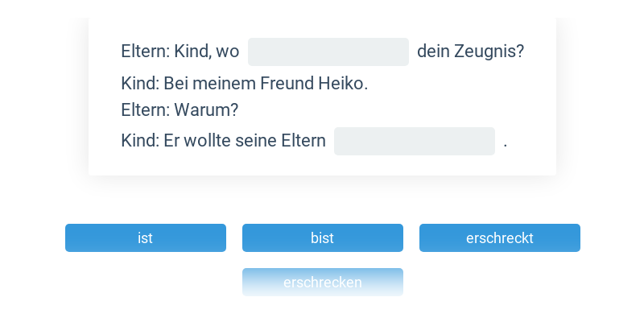Click the word 'Warum?'
The height and width of the screenshot is (322, 644).
[206, 109]
